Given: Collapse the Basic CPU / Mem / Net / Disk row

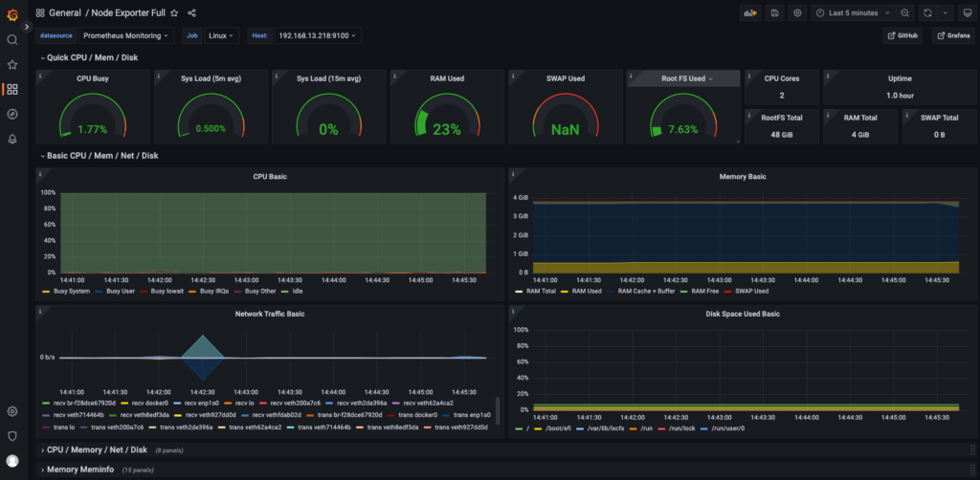Looking at the screenshot, I should (101, 156).
